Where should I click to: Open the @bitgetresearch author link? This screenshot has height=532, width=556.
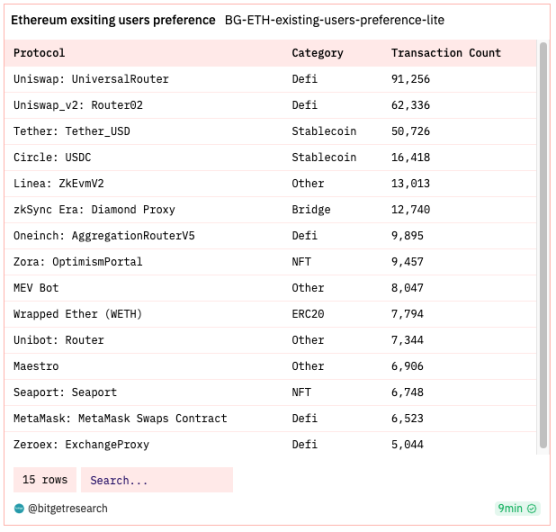(x=67, y=509)
